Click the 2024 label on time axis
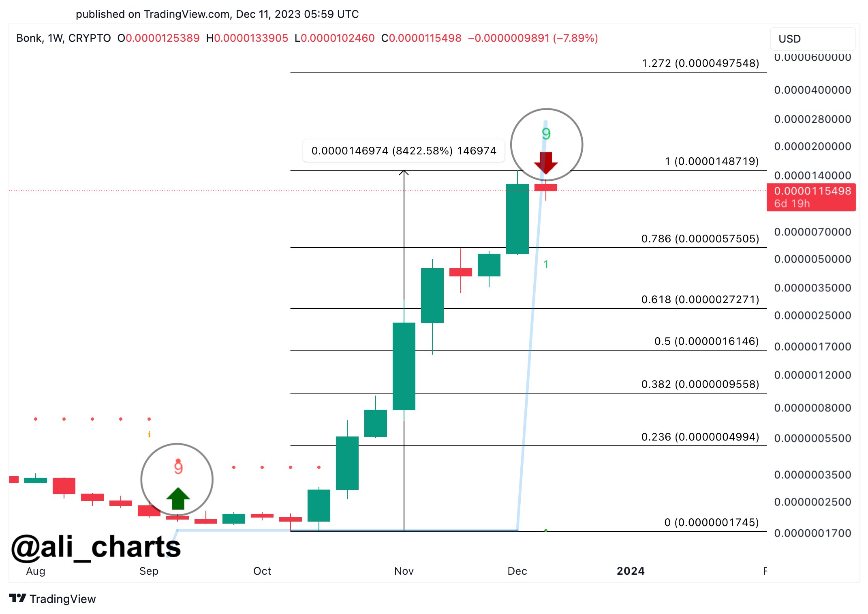This screenshot has width=868, height=614. point(631,571)
